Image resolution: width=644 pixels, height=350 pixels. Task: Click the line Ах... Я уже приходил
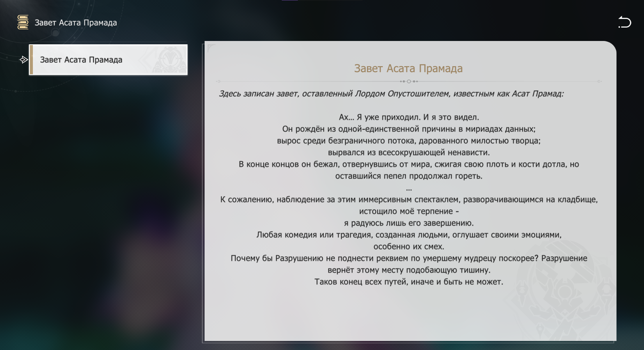409,117
